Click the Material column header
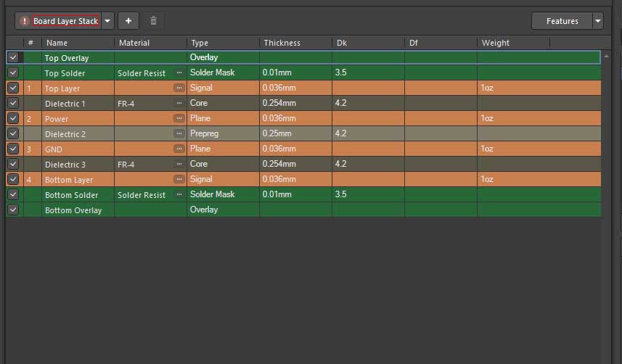Screen dimensions: 622x364 point(134,43)
